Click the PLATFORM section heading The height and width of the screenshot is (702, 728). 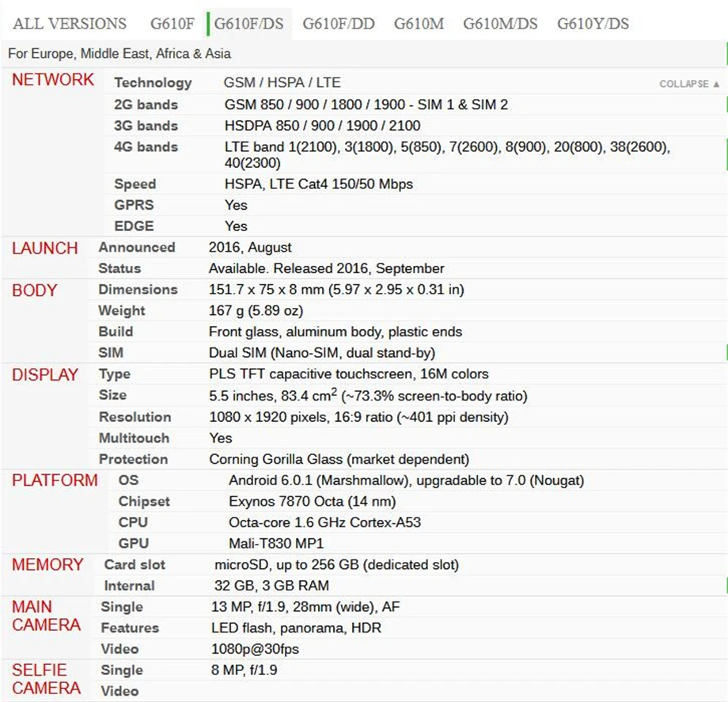click(55, 480)
